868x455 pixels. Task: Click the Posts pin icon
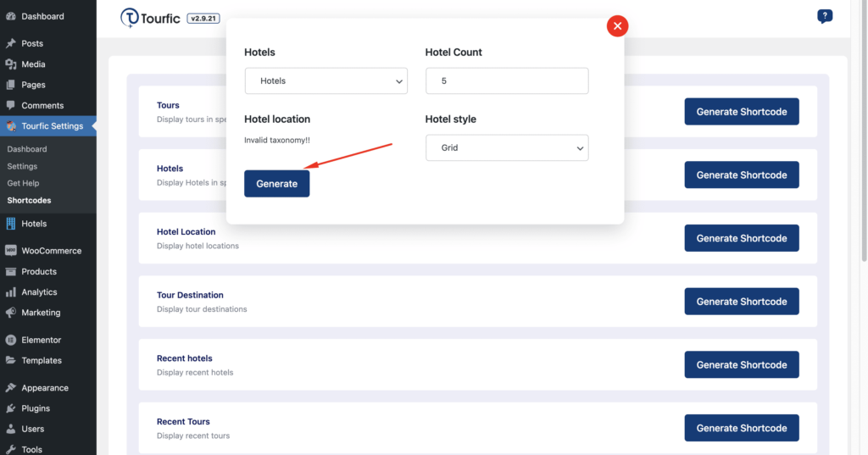click(10, 43)
